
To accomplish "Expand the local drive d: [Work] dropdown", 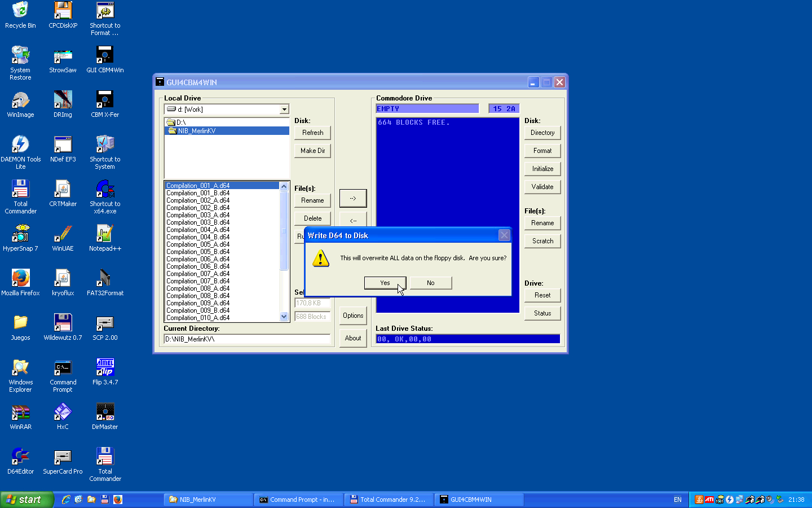I will [284, 110].
